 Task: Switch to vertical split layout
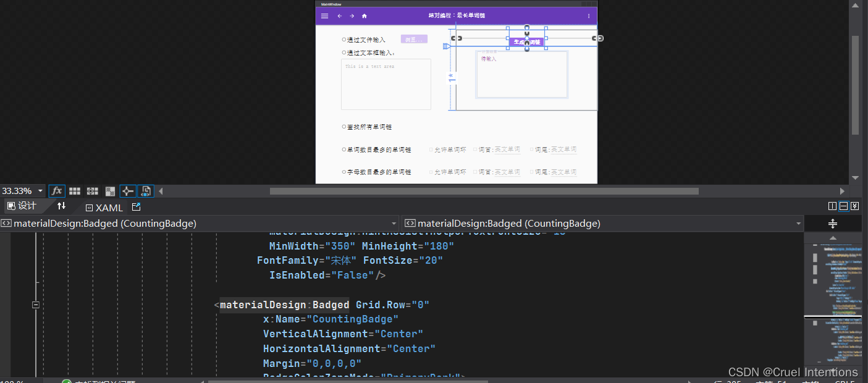coord(832,206)
